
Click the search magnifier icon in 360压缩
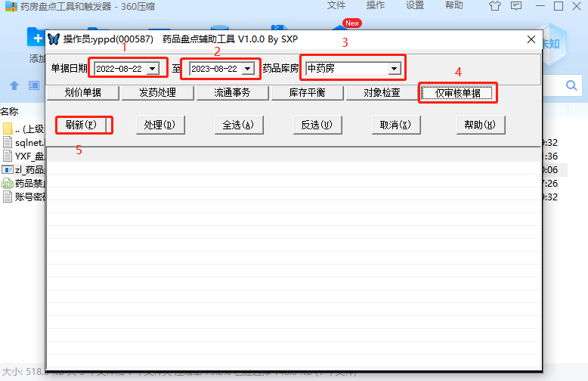[571, 85]
